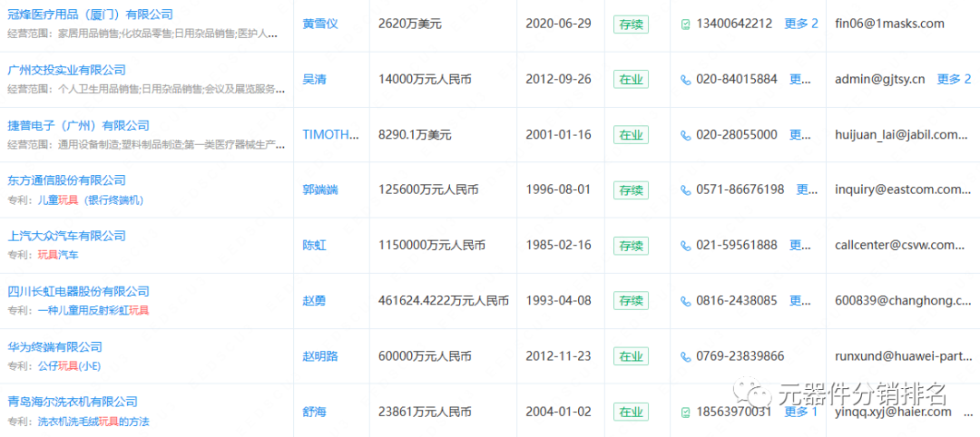The width and height of the screenshot is (980, 437).
Task: Expand more phones after 021-59561888
Action: point(800,246)
